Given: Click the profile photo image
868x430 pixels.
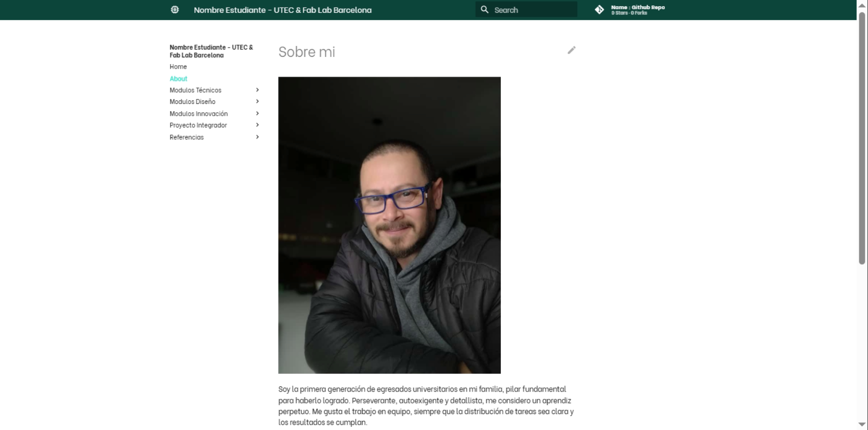Looking at the screenshot, I should [x=389, y=225].
